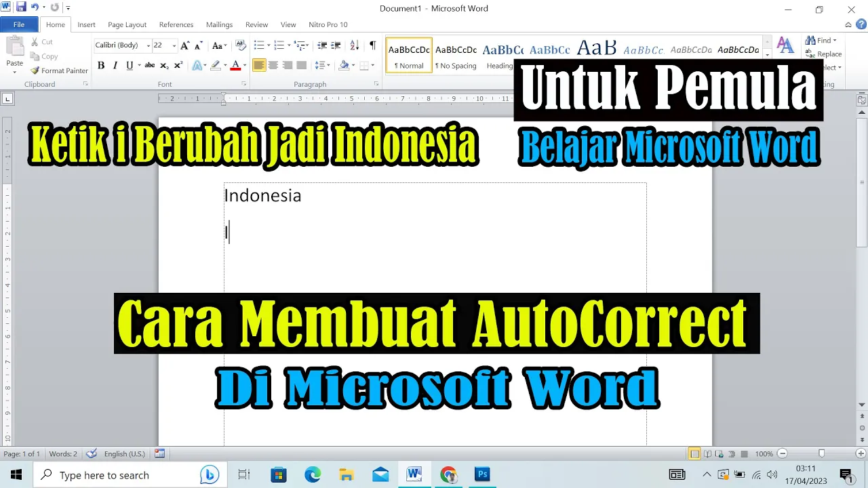Toggle Bold formatting
Image resolution: width=868 pixels, height=488 pixels.
[101, 65]
